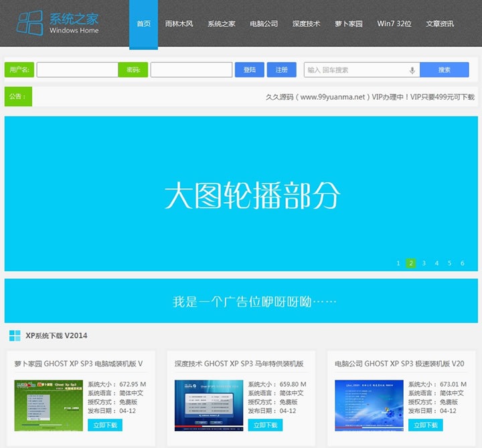Viewport: 482px width, 448px height.
Task: Jump to carousel slide 3
Action: pyautogui.click(x=424, y=263)
